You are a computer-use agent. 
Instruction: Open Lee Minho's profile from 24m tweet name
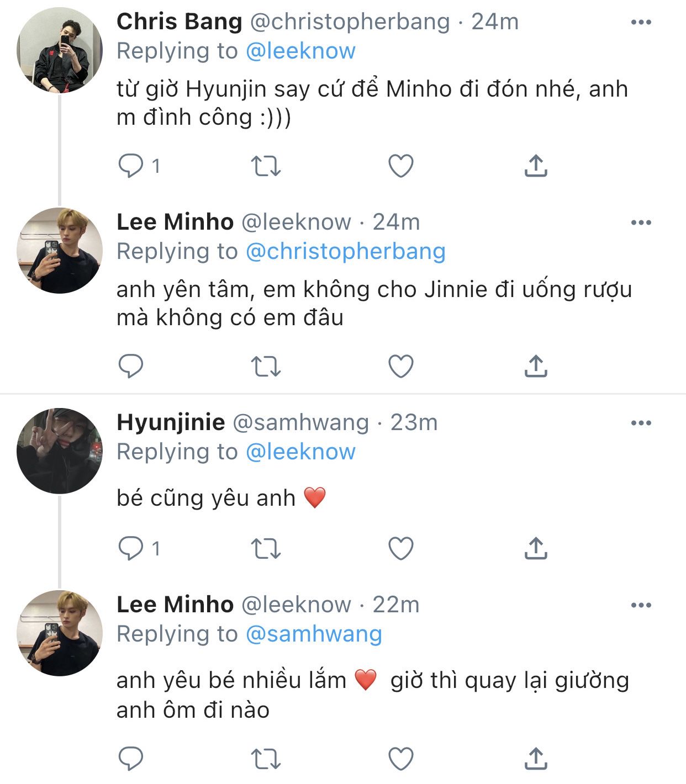175,222
